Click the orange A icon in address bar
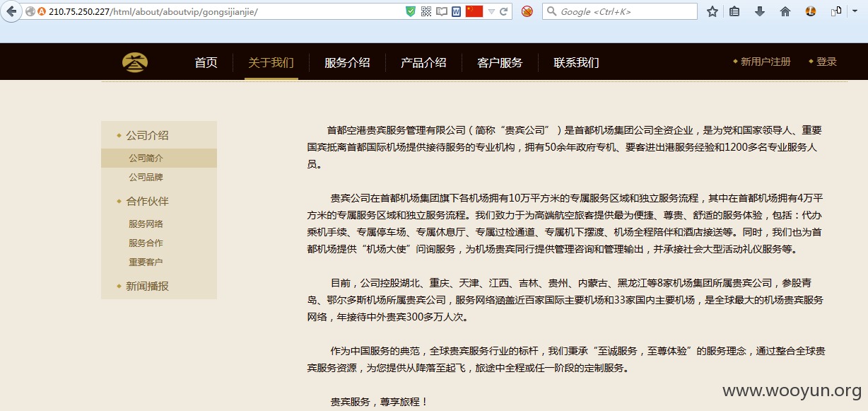The height and width of the screenshot is (411, 868). [42, 11]
